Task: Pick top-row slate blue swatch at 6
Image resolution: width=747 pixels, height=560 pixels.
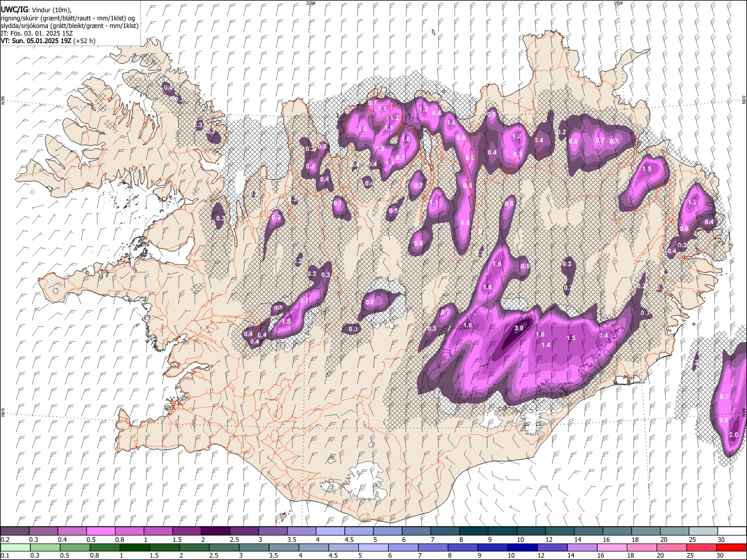Action: [x=416, y=531]
